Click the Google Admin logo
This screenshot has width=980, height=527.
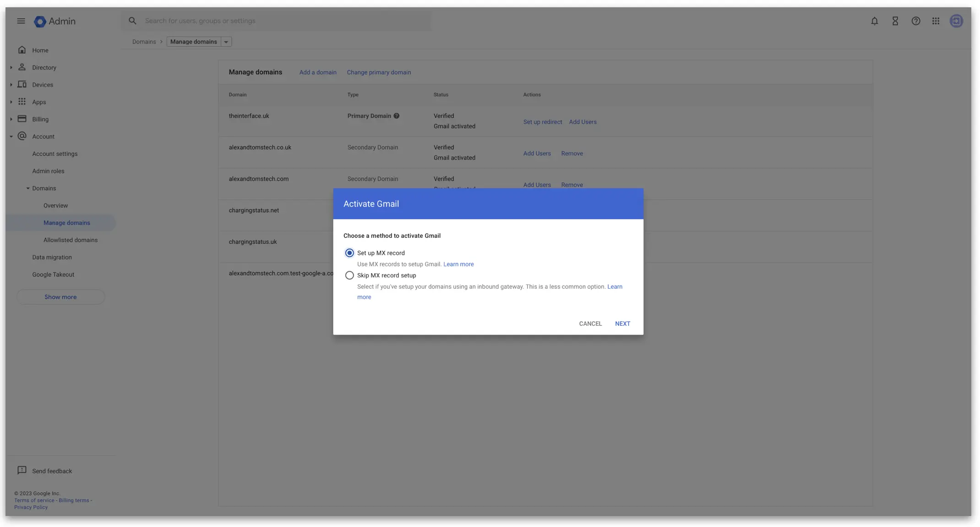(54, 22)
